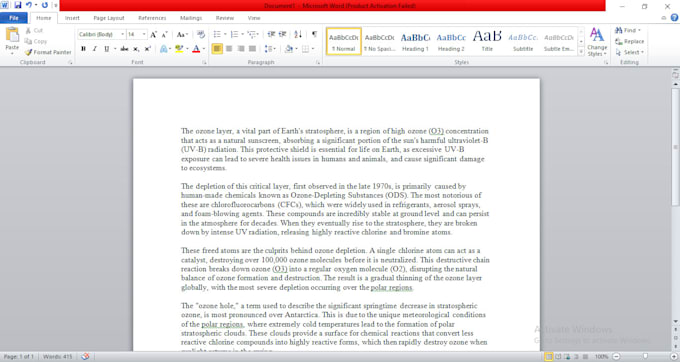Activate the Format Painter
Screen dimensions: 680x362
(48, 52)
